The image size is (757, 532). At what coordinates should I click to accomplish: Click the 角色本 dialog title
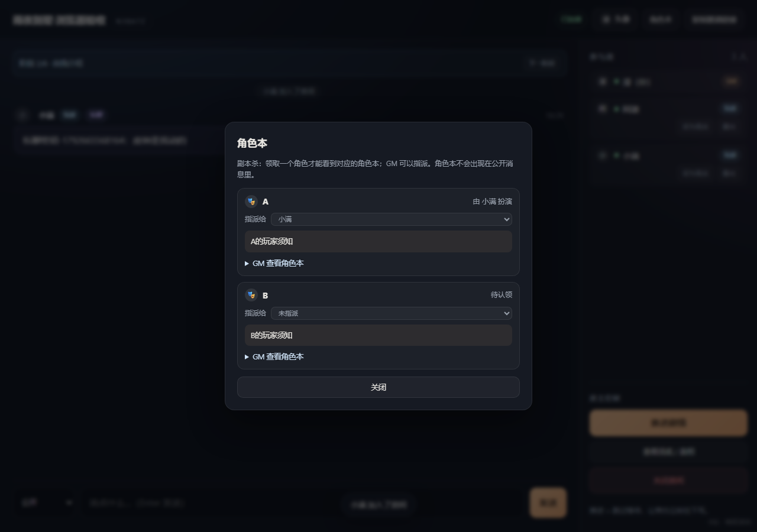click(x=253, y=143)
